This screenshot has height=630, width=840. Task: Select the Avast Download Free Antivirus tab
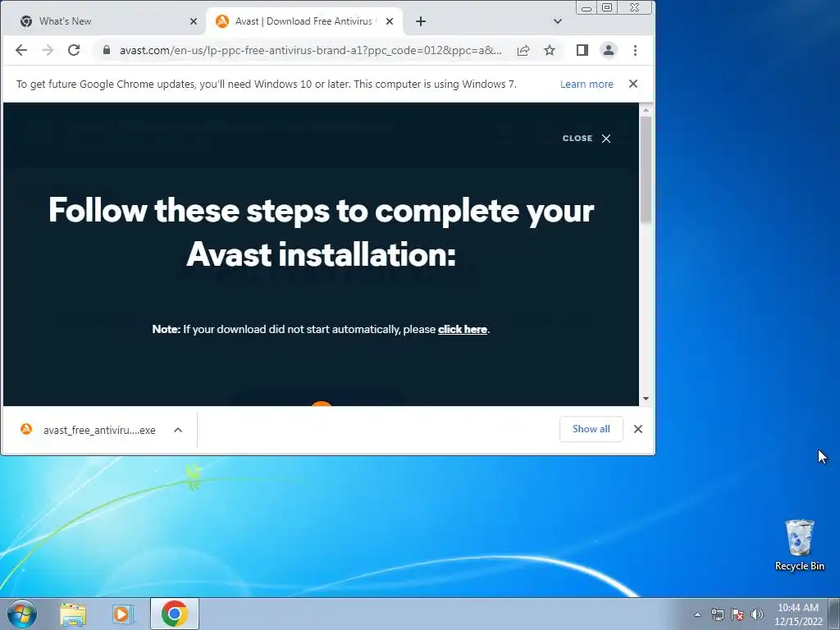coord(305,21)
